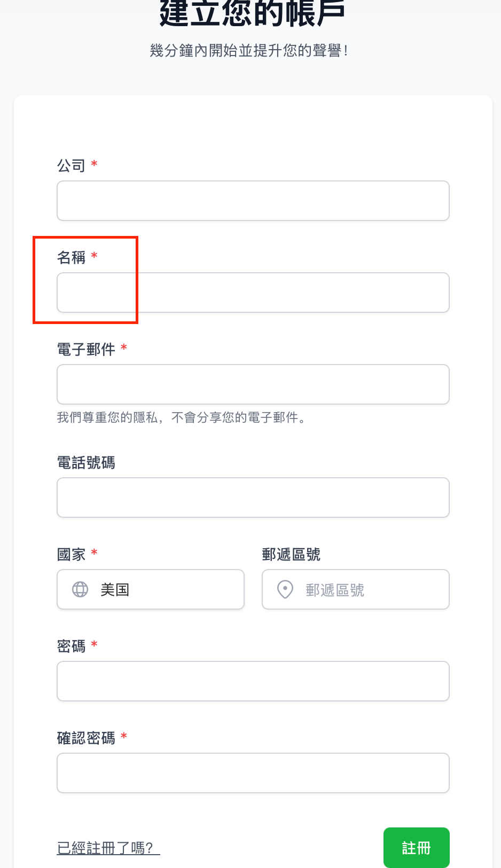
Task: Click the globe icon in the country field
Action: click(80, 589)
